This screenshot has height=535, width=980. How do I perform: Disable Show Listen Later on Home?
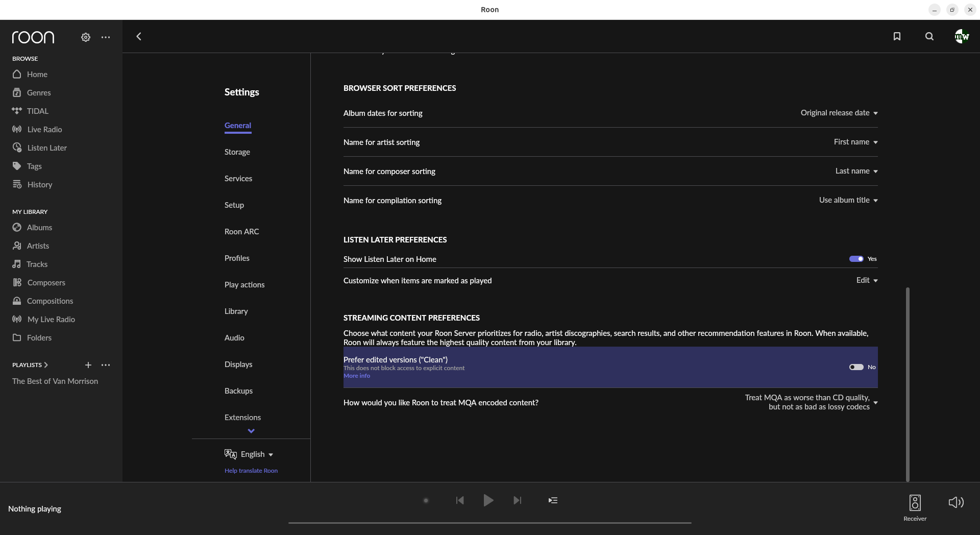[856, 259]
